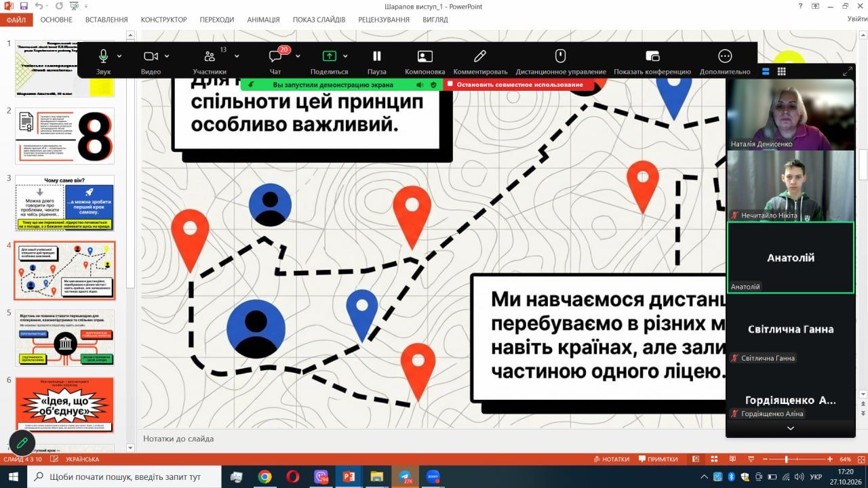Click the green annotation pencil circle
868x488 pixels.
tap(22, 443)
